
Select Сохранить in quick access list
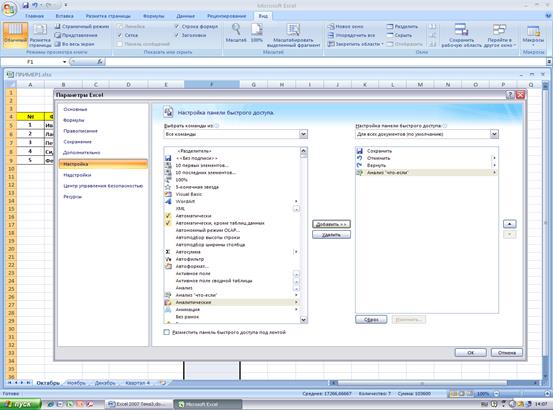click(x=427, y=151)
